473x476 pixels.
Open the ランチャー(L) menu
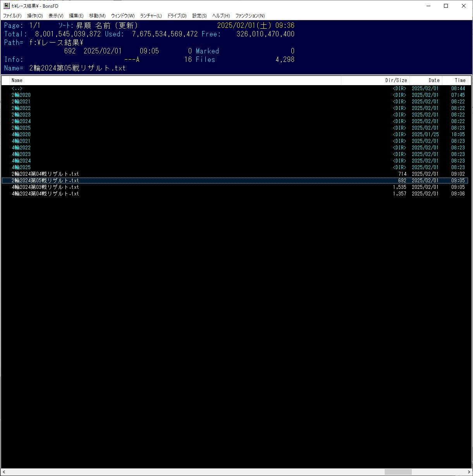151,16
